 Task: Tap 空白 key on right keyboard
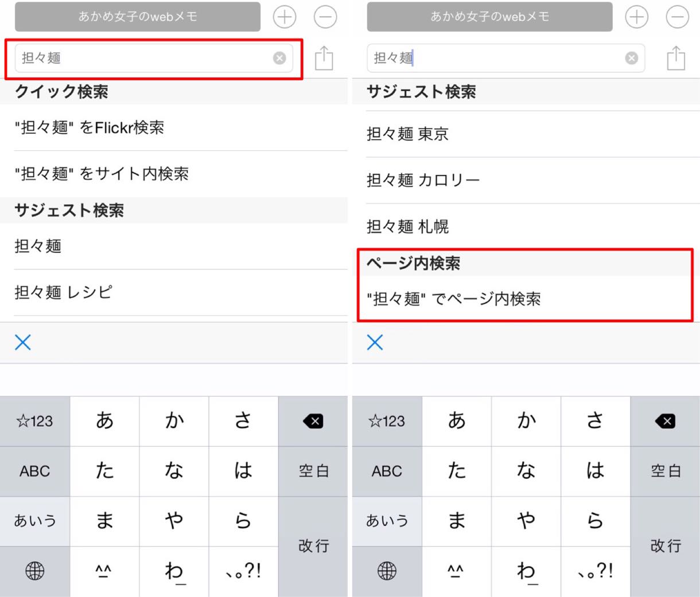click(x=666, y=471)
